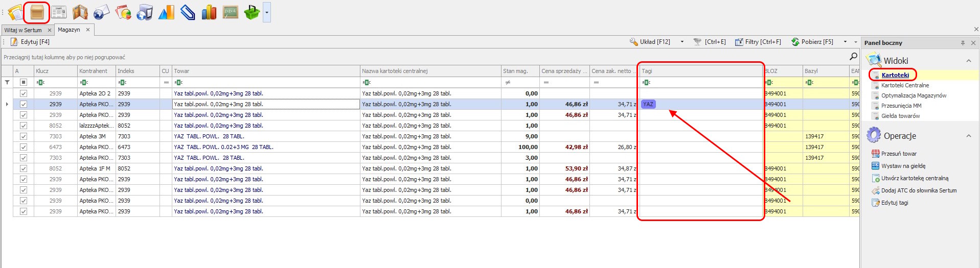Switch to the Witaj w Sertum tab
The height and width of the screenshot is (268, 980).
(24, 30)
